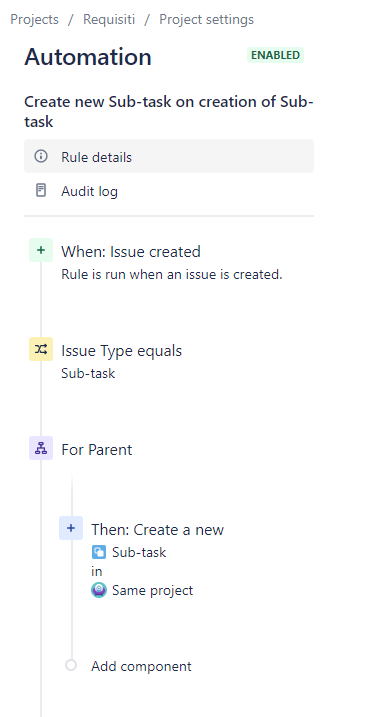Open the Requisiti breadcrumb link
The height and width of the screenshot is (717, 388).
[x=109, y=20]
